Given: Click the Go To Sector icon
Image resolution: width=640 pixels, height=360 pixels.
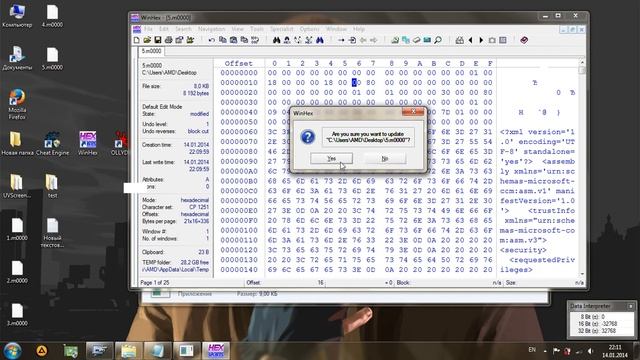Looking at the screenshot, I should (x=352, y=40).
